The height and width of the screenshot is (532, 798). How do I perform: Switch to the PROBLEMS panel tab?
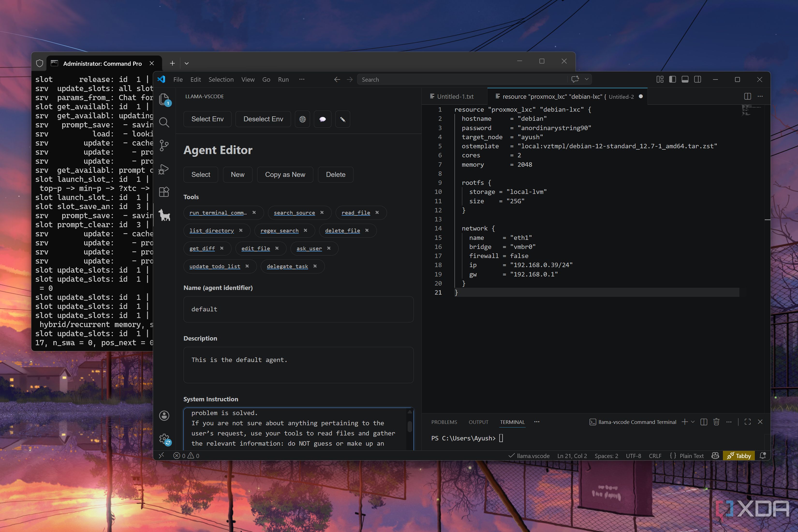coord(444,422)
